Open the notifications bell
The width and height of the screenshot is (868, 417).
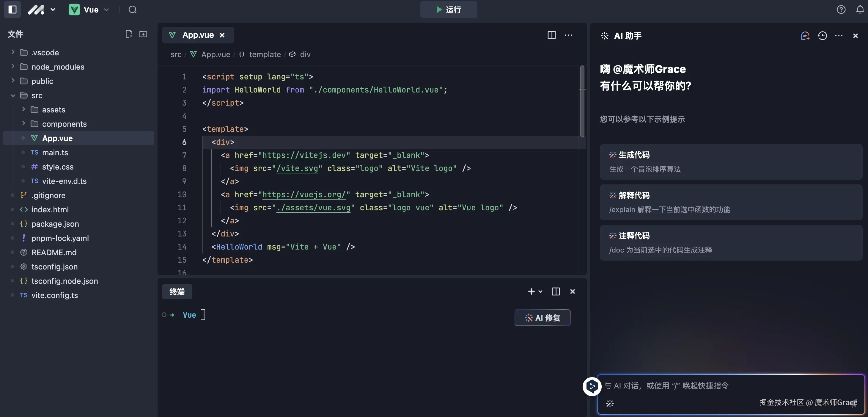click(x=860, y=10)
